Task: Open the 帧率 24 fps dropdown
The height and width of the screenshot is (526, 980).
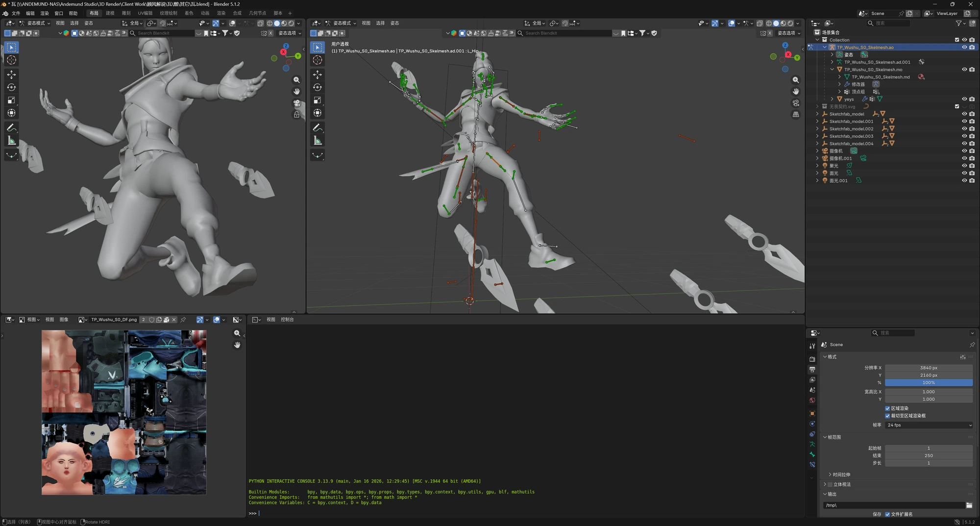Action: pyautogui.click(x=929, y=425)
